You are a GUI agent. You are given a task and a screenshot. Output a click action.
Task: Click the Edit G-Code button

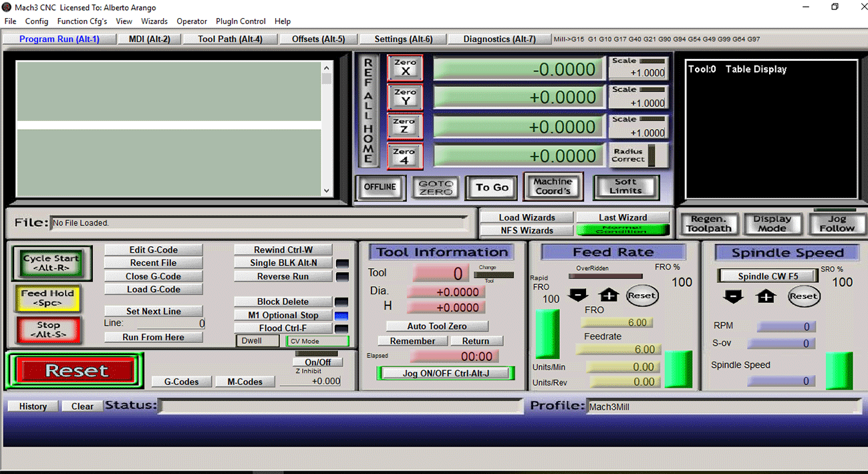pyautogui.click(x=153, y=250)
